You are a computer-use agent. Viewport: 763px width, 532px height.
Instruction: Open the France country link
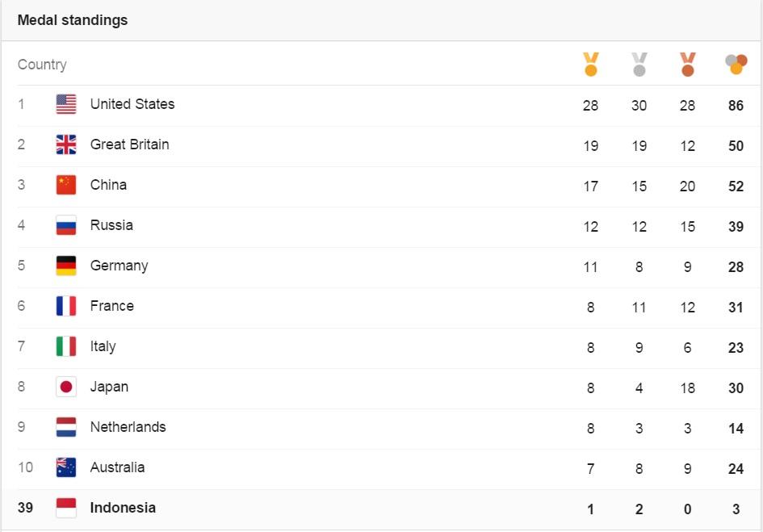(x=112, y=306)
